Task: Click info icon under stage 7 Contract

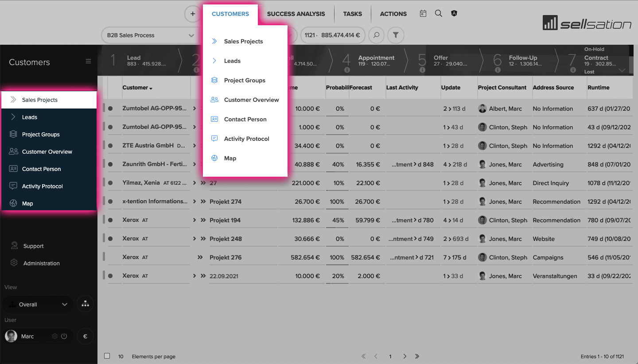Action: click(x=573, y=70)
